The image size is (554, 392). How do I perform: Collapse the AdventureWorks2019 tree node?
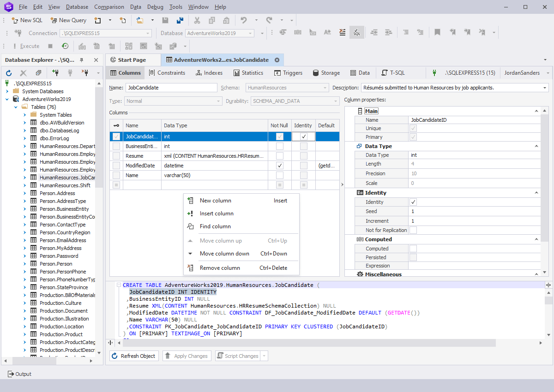pyautogui.click(x=7, y=99)
